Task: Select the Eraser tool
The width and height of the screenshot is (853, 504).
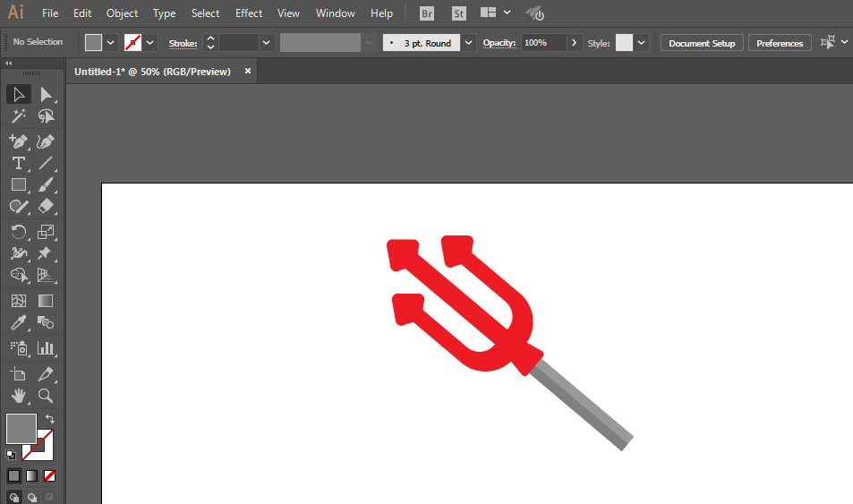Action: [46, 207]
